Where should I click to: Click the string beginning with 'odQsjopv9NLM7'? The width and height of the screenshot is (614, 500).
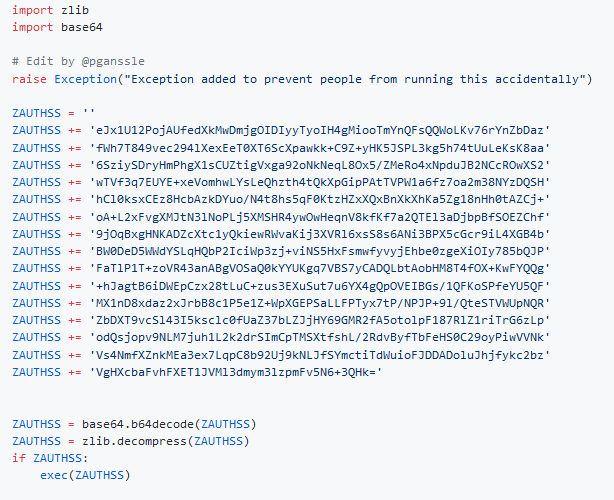tap(321, 337)
